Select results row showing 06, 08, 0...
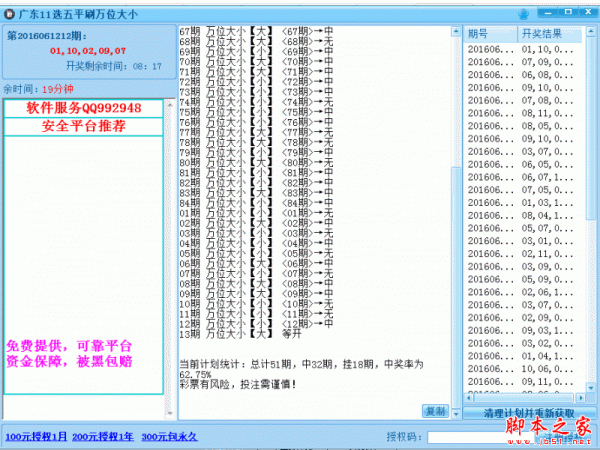600x450 pixels. (524, 75)
